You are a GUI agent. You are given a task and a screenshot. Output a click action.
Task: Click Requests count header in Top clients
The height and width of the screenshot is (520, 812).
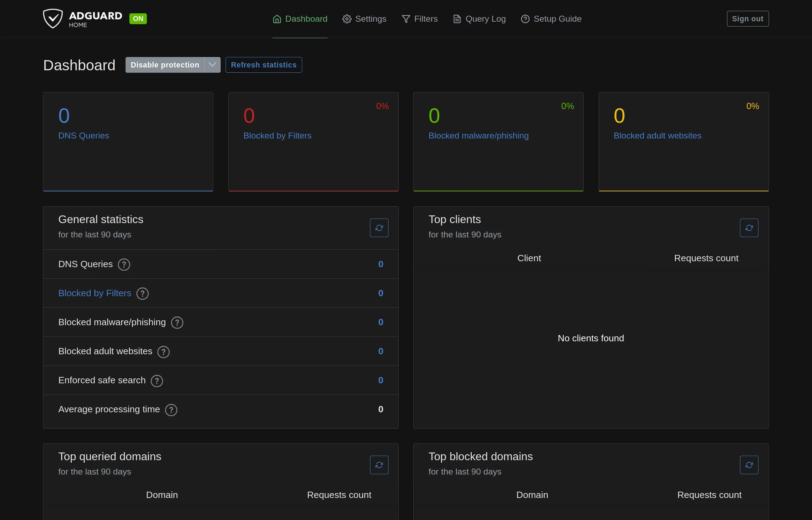(x=706, y=258)
